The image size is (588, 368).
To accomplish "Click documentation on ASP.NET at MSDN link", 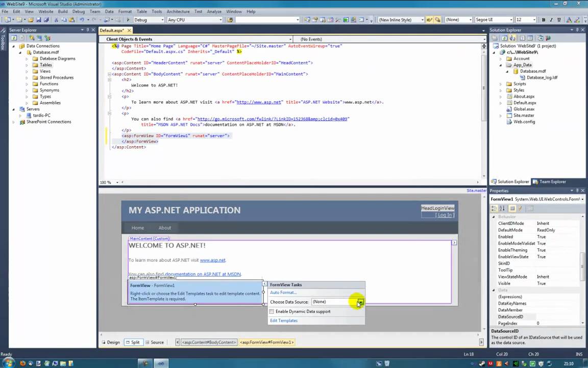I will [x=203, y=274].
